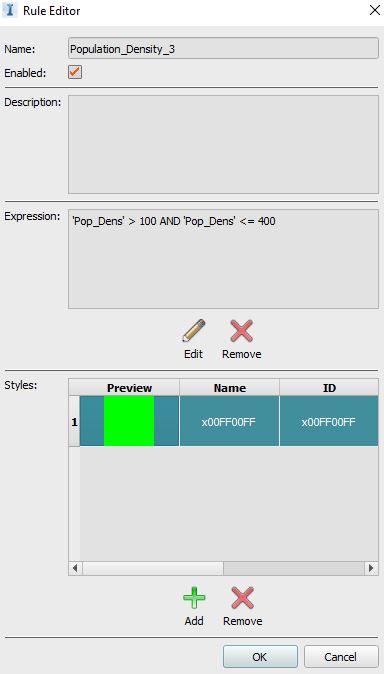Click the pencil Edit expression icon
384x674 pixels.
pos(194,331)
